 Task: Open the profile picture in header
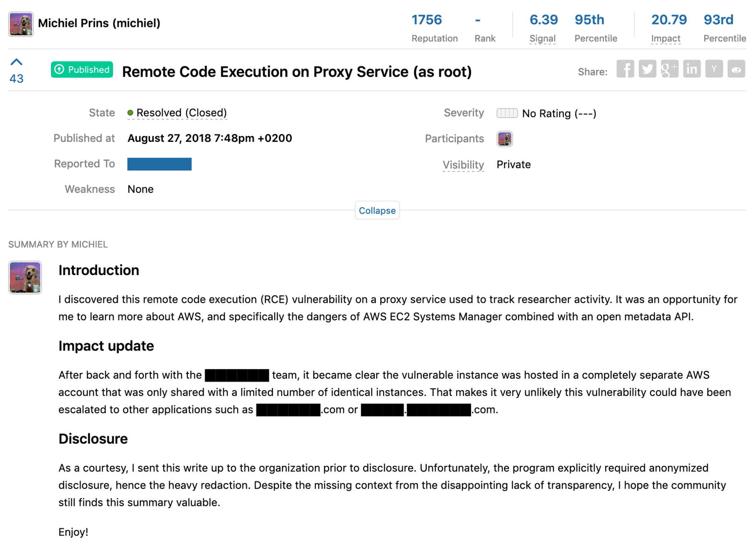[x=21, y=24]
